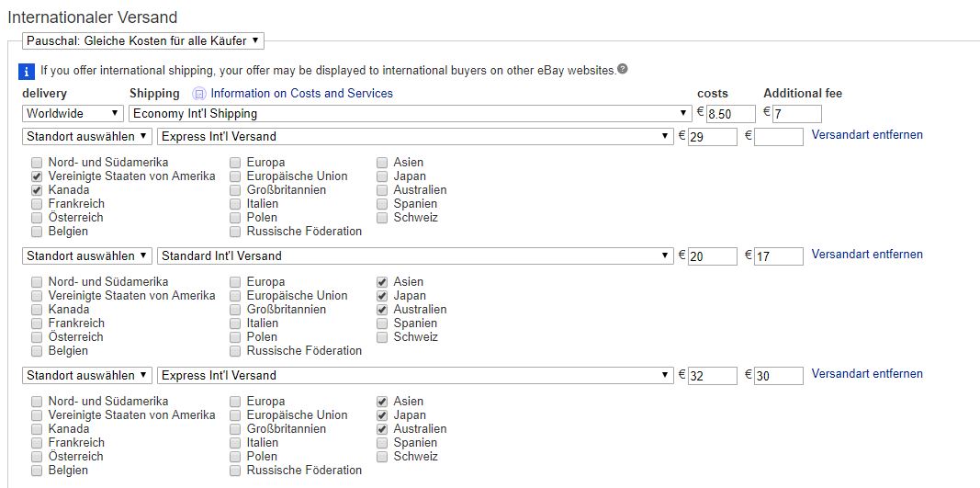Click the gray help question mark icon
980x488 pixels.
(623, 69)
